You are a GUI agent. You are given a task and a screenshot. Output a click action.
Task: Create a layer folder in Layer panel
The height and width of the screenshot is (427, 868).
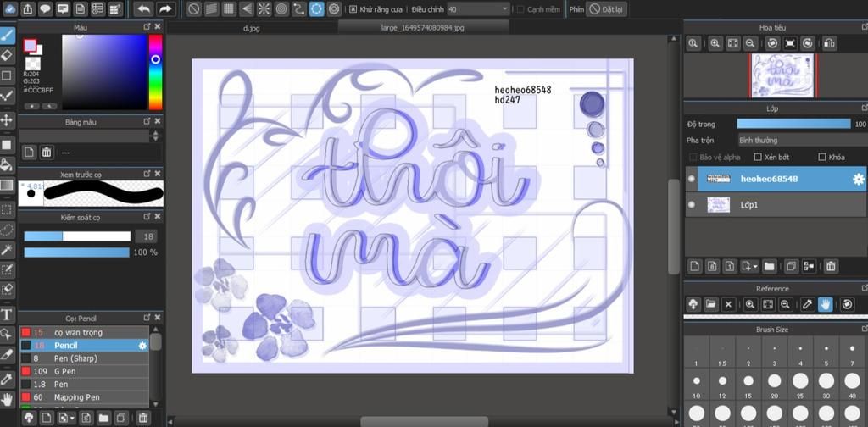coord(769,266)
